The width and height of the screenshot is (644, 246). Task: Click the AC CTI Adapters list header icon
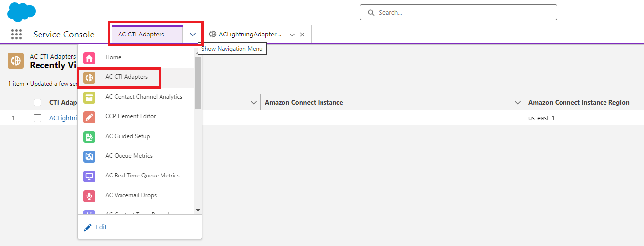(x=16, y=61)
